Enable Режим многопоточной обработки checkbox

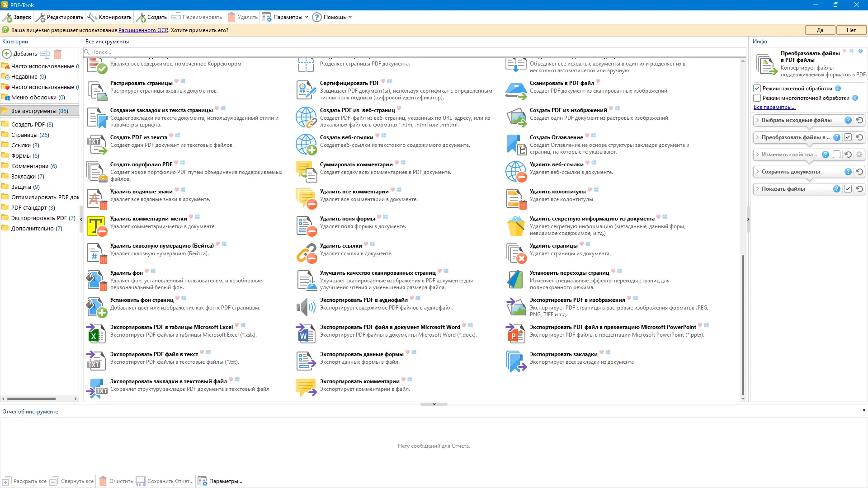point(757,98)
